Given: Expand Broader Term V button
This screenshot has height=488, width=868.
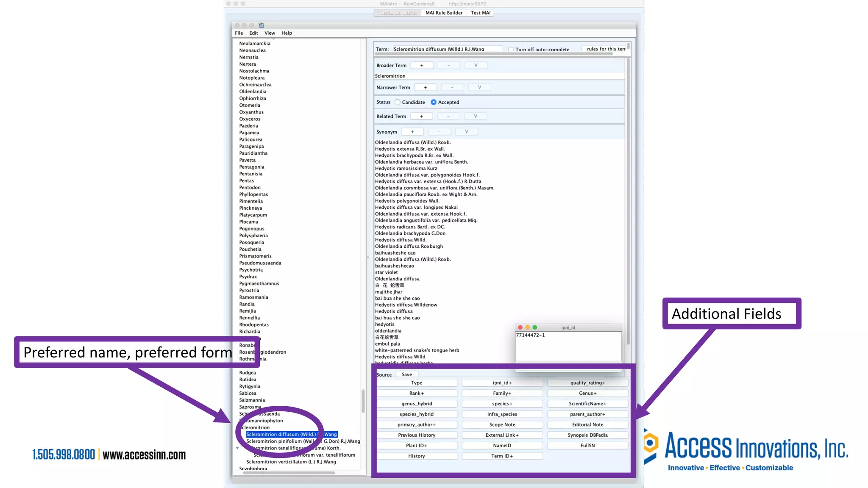Looking at the screenshot, I should click(476, 65).
